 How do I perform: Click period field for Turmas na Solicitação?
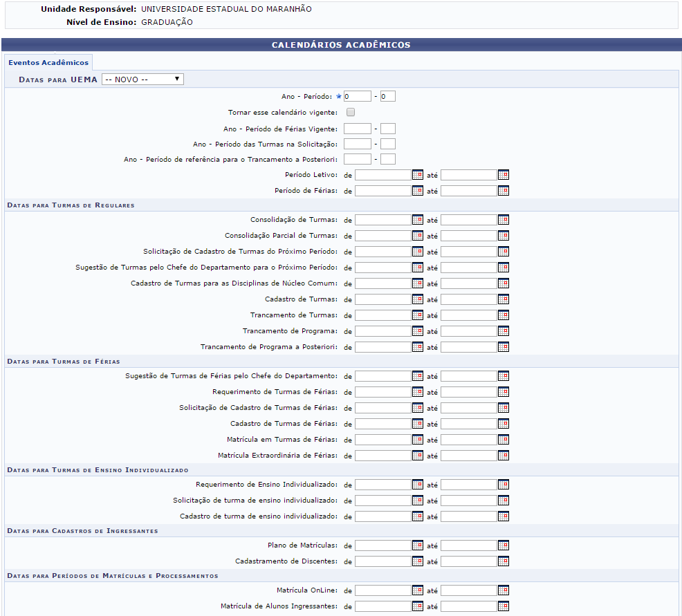pyautogui.click(x=387, y=144)
